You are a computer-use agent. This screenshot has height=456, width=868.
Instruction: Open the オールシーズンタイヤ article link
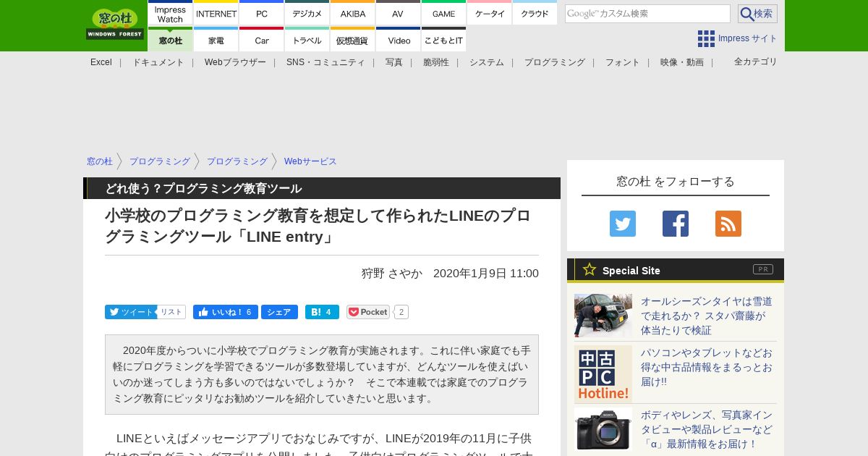[707, 316]
